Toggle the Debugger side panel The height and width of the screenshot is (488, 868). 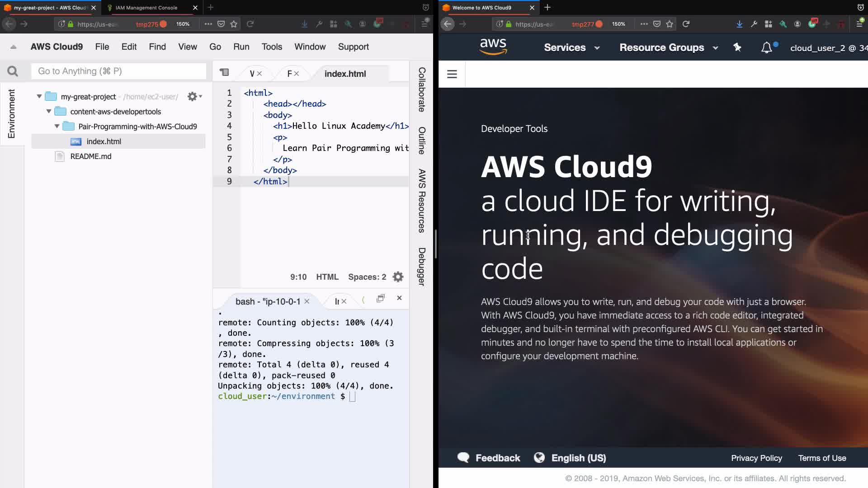pyautogui.click(x=421, y=267)
